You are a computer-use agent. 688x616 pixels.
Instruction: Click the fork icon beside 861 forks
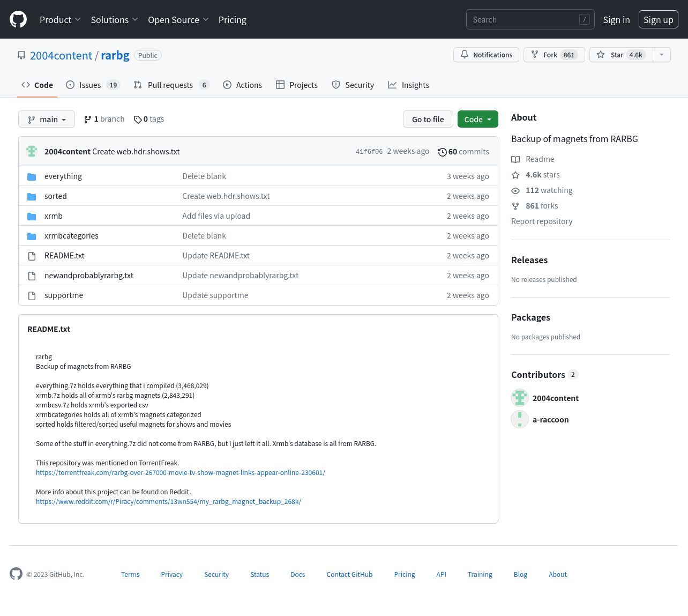point(515,206)
